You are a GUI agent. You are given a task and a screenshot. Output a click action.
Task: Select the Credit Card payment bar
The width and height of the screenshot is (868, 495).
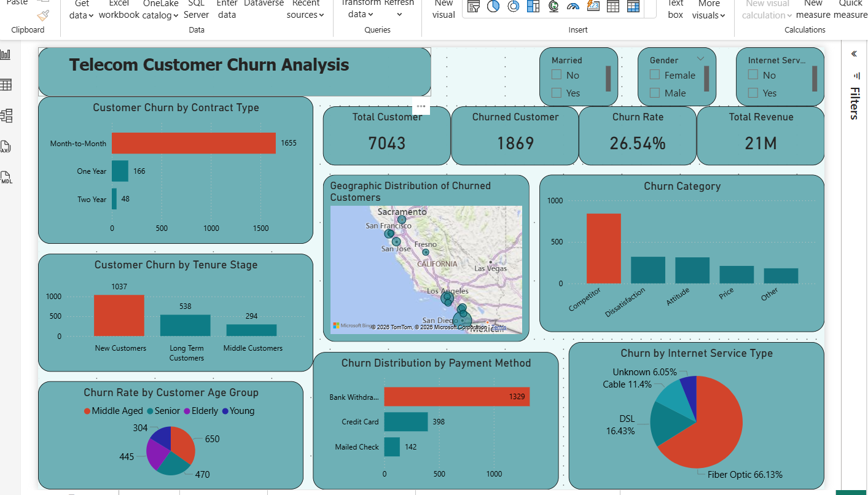point(406,422)
